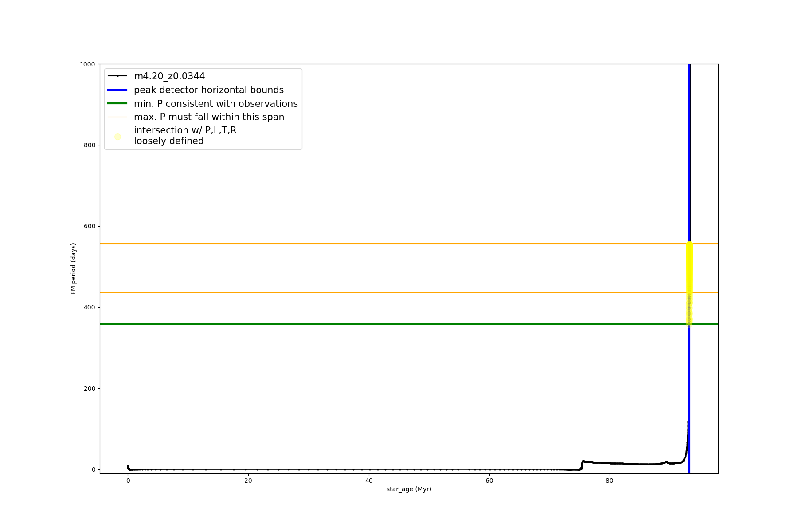
Task: Click the green line sample in the legend
Action: [117, 103]
